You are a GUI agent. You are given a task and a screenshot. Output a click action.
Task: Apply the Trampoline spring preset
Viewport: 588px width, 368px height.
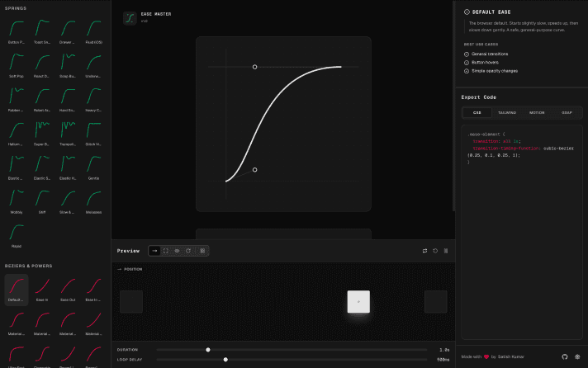click(68, 134)
